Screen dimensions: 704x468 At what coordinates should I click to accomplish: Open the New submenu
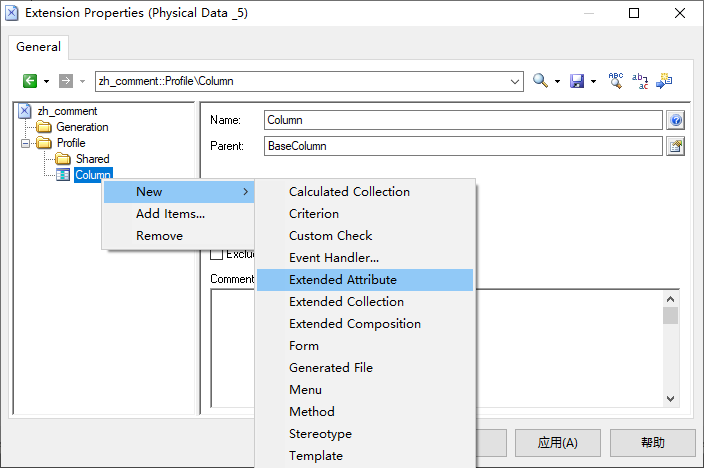tap(179, 192)
